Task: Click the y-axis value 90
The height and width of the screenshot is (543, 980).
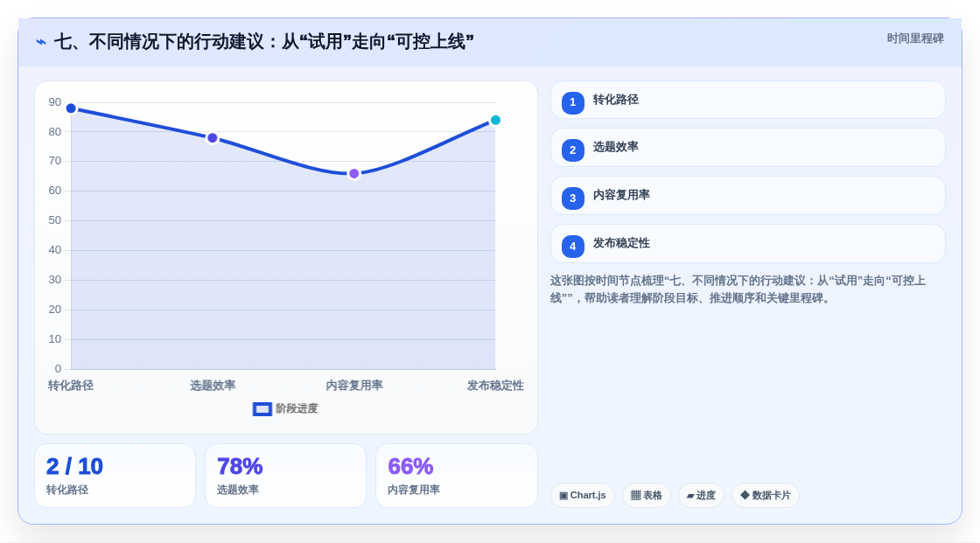Action: 55,101
